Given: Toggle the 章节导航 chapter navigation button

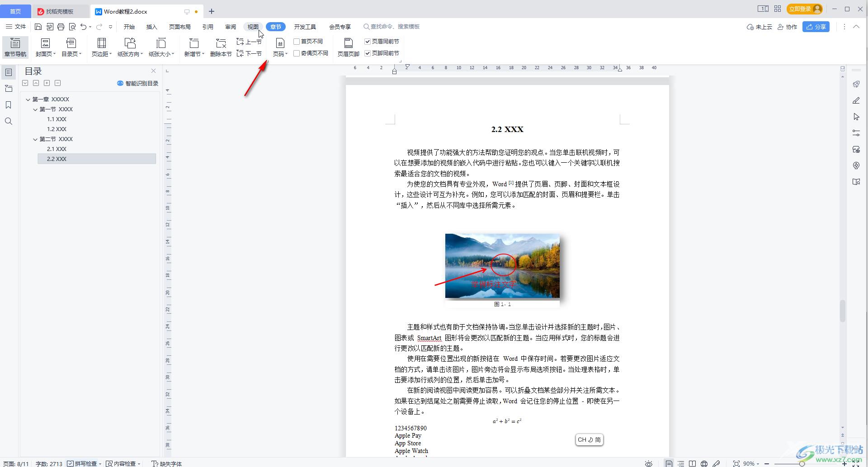Looking at the screenshot, I should pos(15,47).
